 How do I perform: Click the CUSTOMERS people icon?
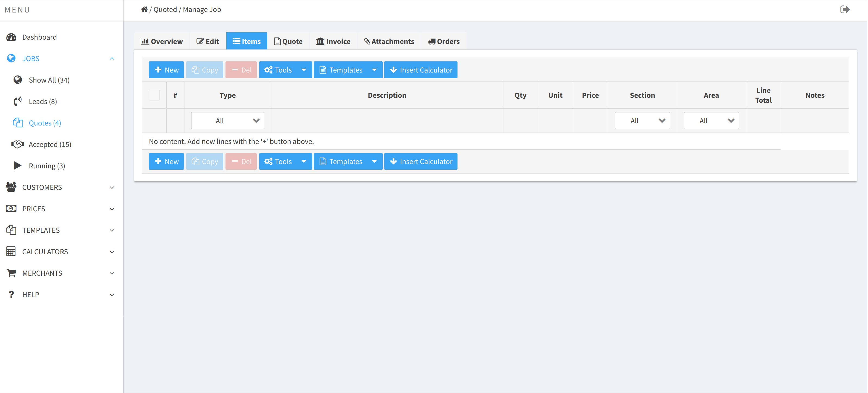point(11,187)
